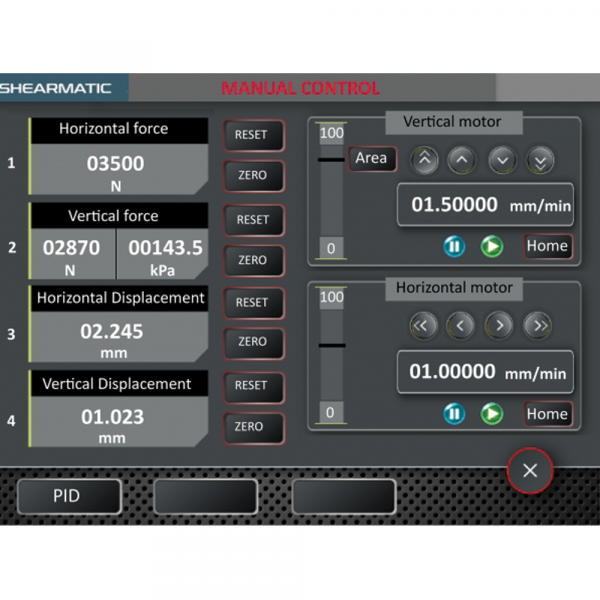Click horizontal motor fast left double-chevron

pyautogui.click(x=424, y=325)
